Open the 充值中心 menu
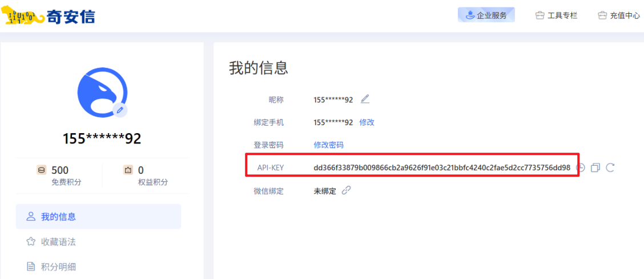Image resolution: width=644 pixels, height=279 pixels. 618,15
